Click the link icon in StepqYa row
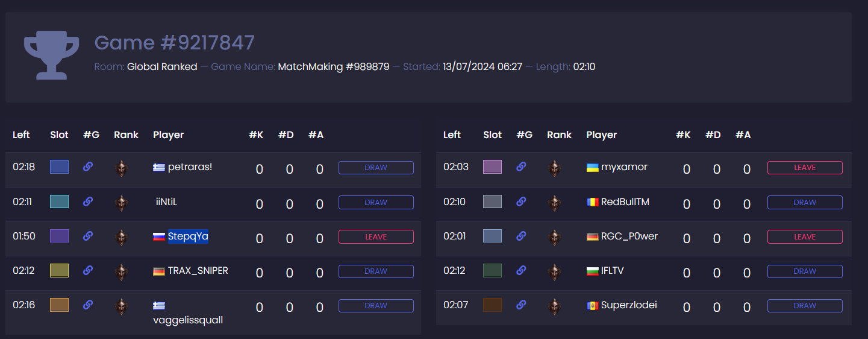 (88, 236)
